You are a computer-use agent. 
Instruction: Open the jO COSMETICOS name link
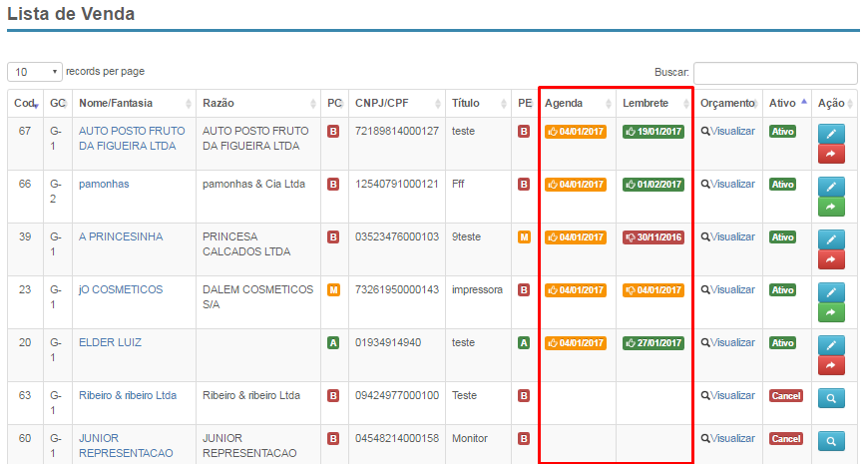(x=120, y=289)
